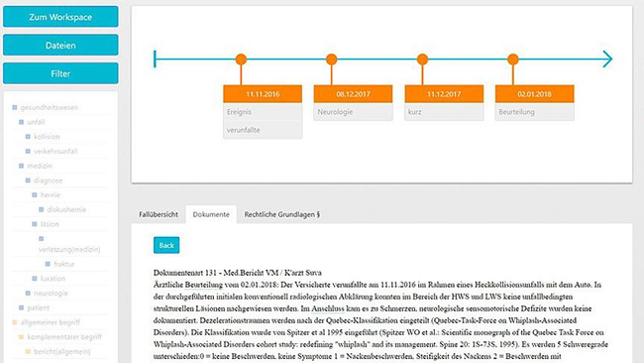This screenshot has width=644, height=363.
Task: Select allgemeiner begriff in the filter tree
Action: (51, 322)
